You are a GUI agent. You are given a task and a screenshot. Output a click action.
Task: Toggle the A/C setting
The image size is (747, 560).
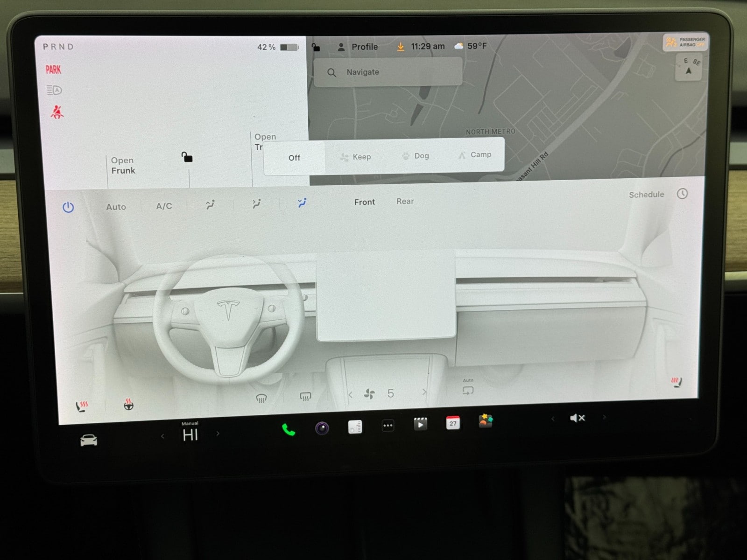164,206
